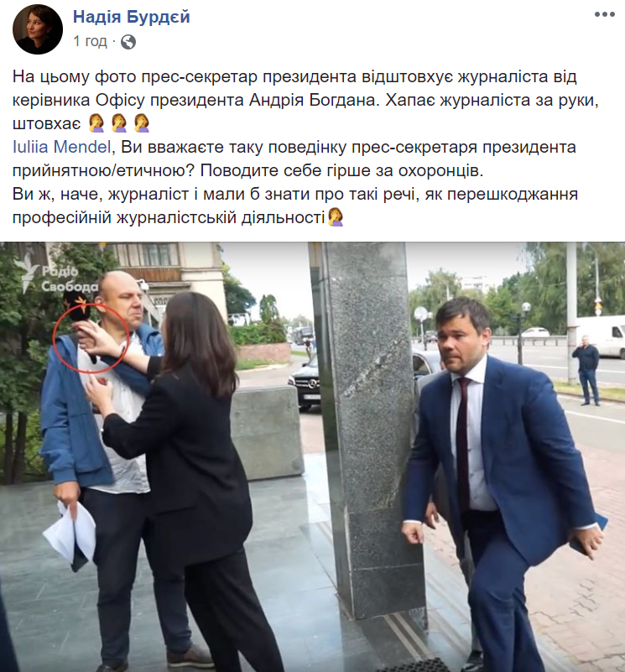Click the facepalm emoji ending the post
Viewport: 625px width, 672px height.
(x=336, y=217)
